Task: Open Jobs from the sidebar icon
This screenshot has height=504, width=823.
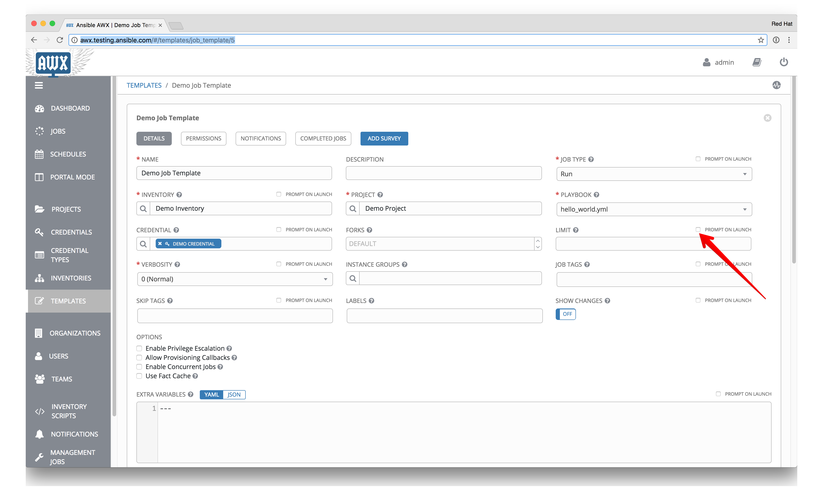Action: 39,131
